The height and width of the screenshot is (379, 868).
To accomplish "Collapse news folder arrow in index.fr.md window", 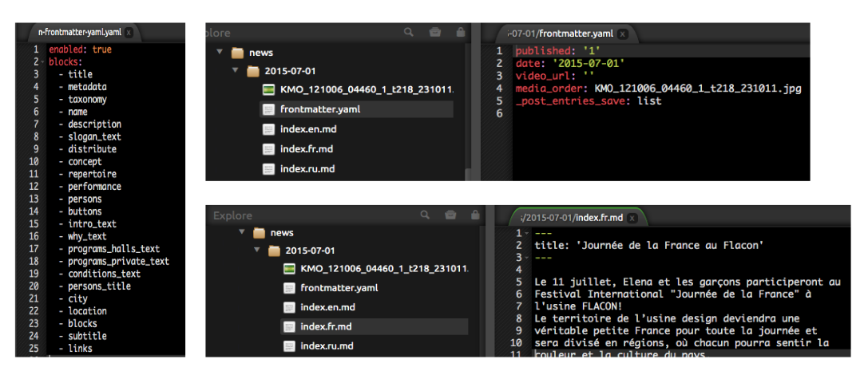I will (x=241, y=232).
